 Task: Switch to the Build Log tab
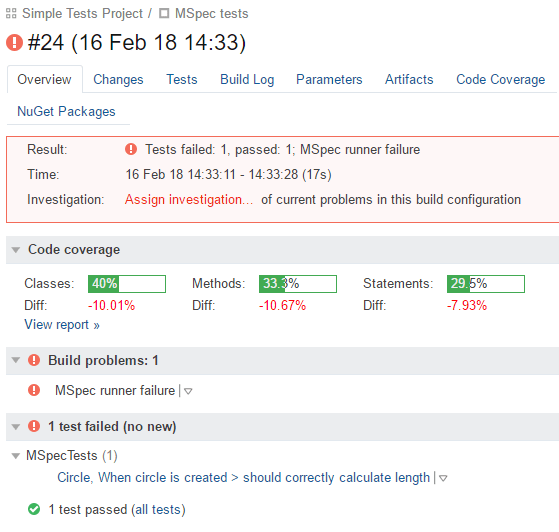click(247, 79)
